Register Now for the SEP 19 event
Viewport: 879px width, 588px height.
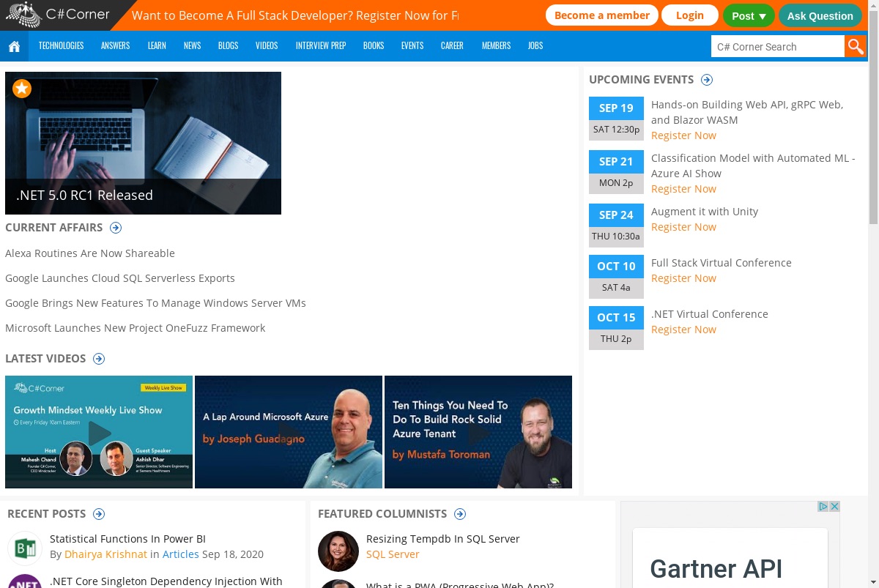[683, 135]
